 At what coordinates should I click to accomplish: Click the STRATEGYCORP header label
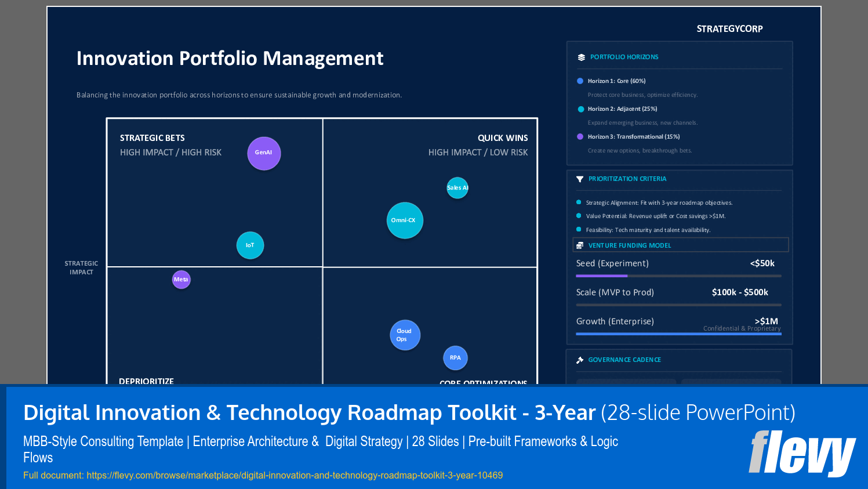pos(729,28)
